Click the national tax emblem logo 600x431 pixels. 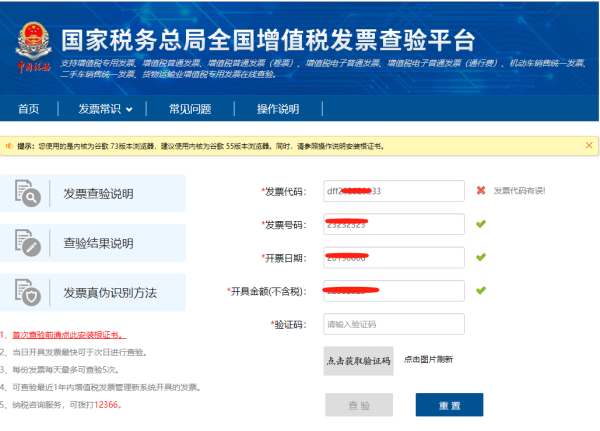point(33,46)
